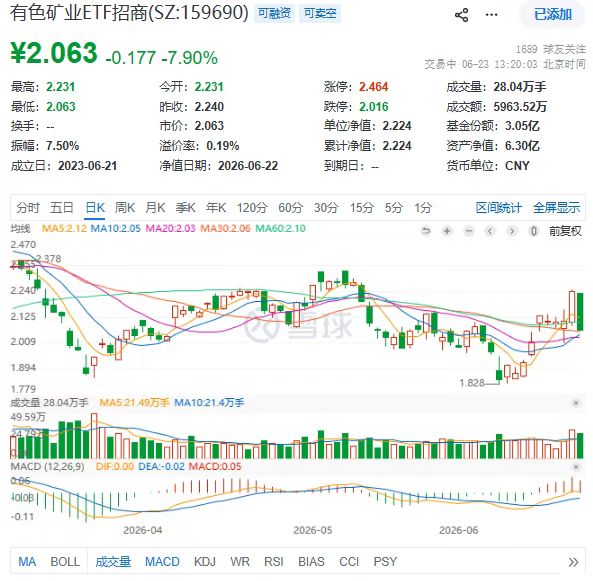Viewport: 593px width, 581px height.
Task: Click the last green candlestick on chart
Action: click(580, 312)
